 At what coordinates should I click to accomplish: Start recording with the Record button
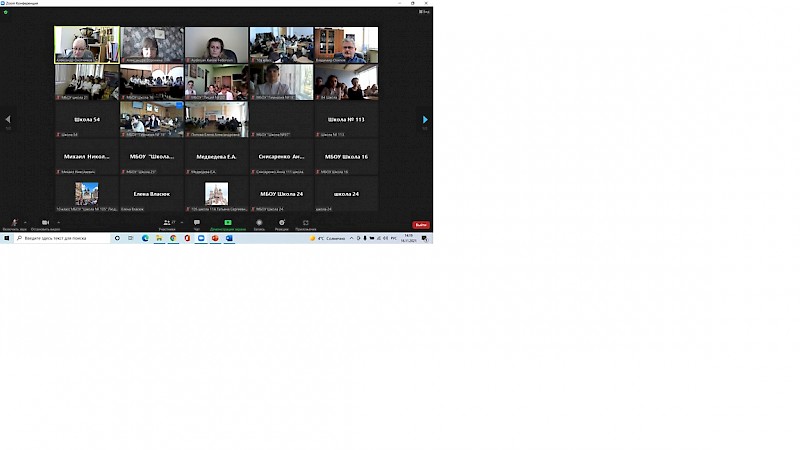(259, 223)
